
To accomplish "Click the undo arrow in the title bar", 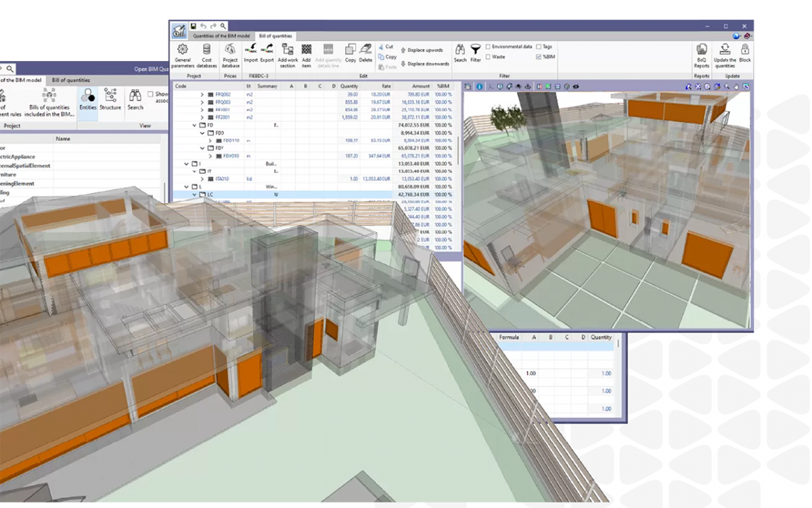I will (x=203, y=26).
